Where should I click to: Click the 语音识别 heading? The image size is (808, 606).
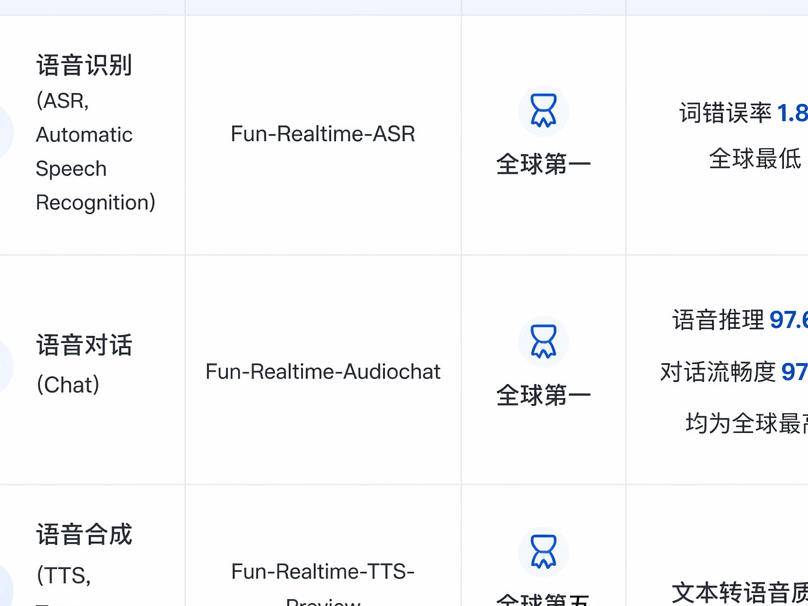85,65
